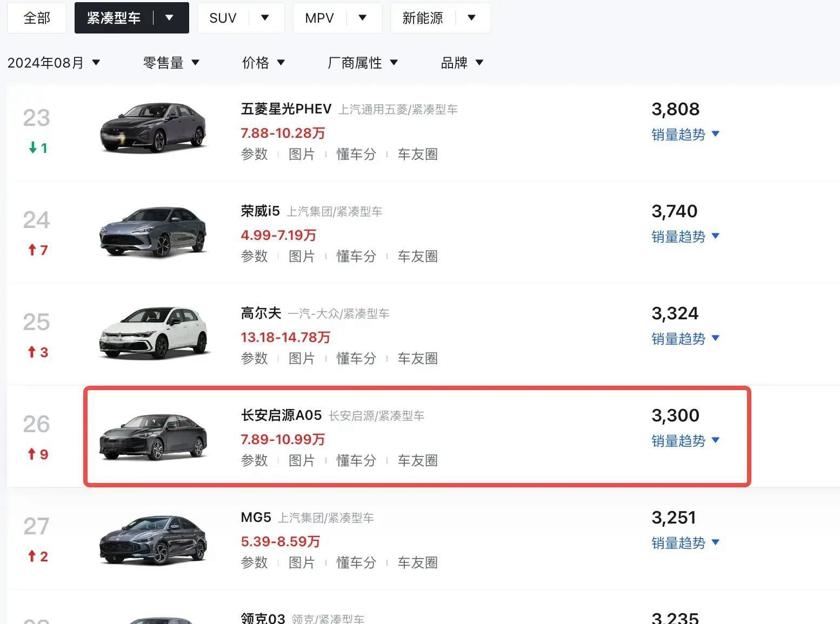
Task: Open 懂车分 link for MG5
Action: 356,562
